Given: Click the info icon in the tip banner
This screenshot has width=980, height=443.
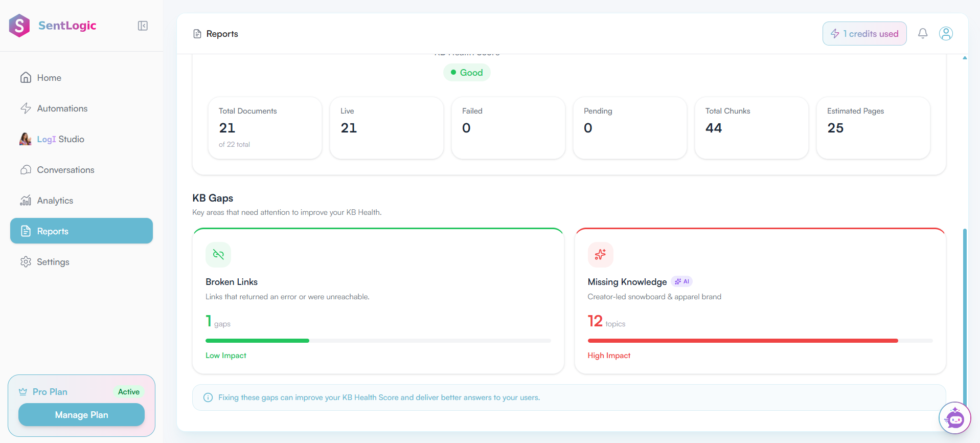Looking at the screenshot, I should coord(208,397).
